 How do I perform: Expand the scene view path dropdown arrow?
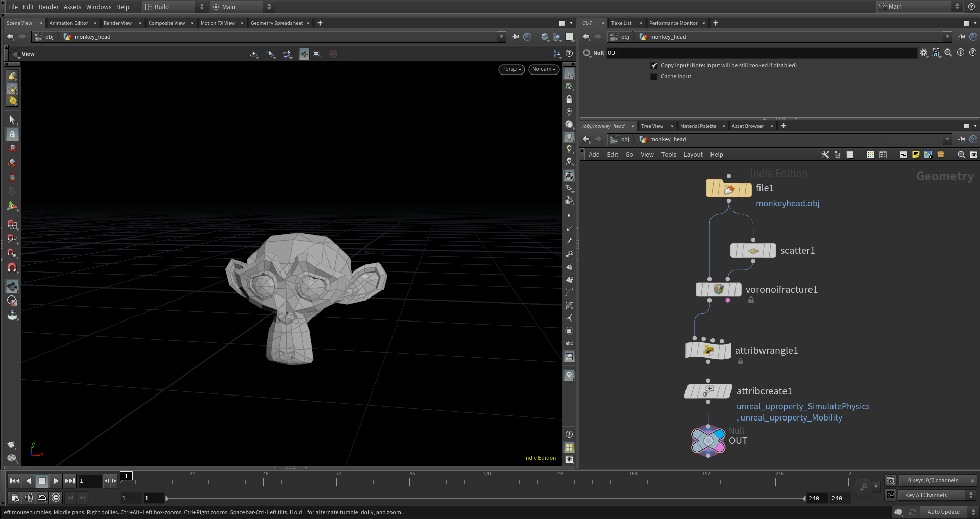pyautogui.click(x=502, y=37)
